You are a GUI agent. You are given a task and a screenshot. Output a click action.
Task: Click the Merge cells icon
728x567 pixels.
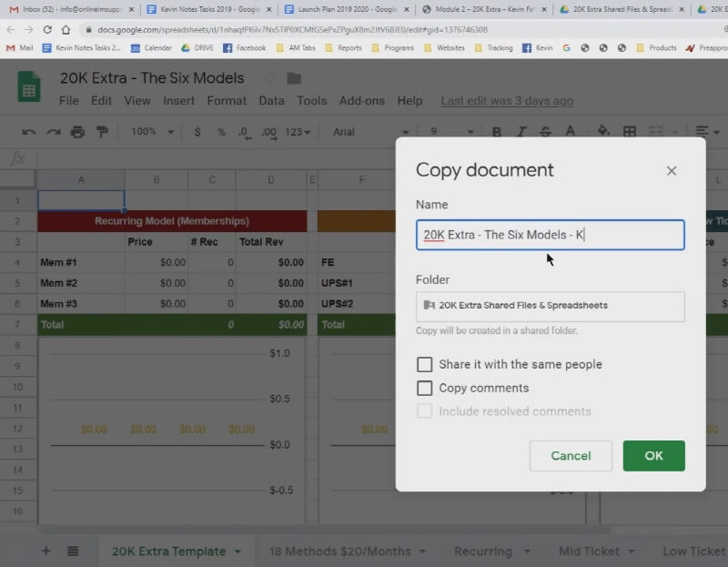coord(655,132)
